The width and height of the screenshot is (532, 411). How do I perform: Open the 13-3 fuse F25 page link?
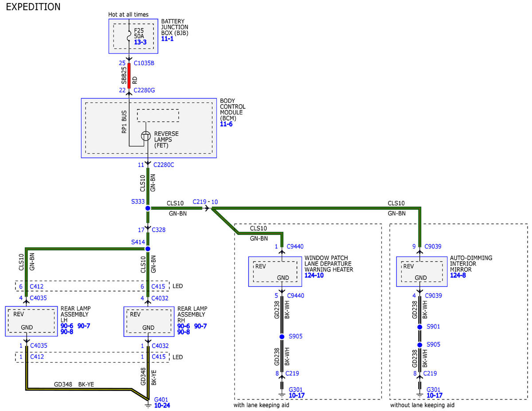click(141, 43)
